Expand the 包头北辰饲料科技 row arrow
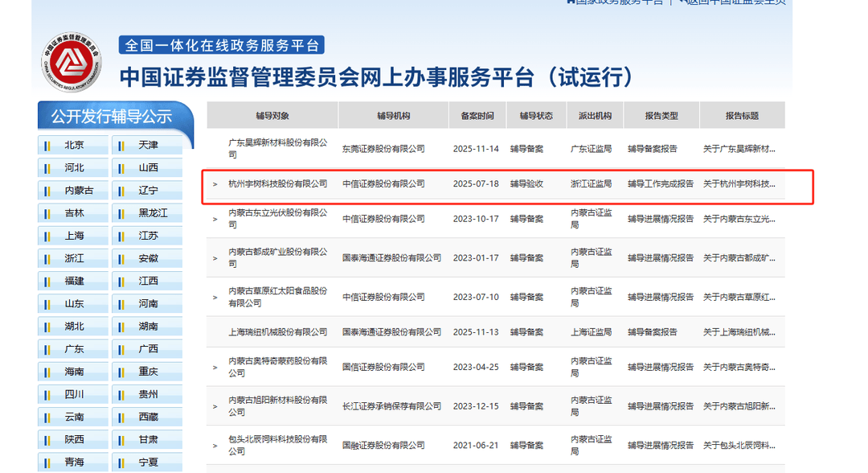Image resolution: width=868 pixels, height=473 pixels. (215, 446)
